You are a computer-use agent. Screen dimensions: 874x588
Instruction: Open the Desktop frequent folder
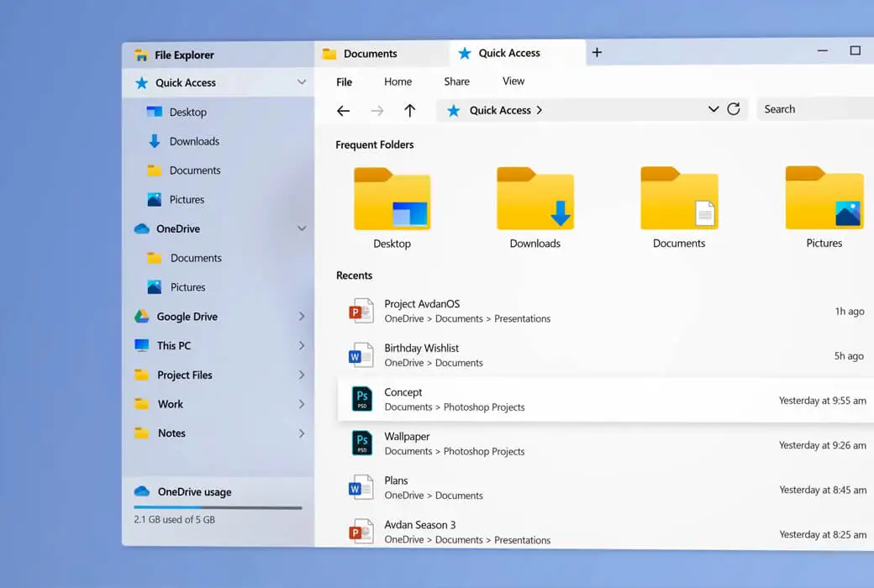point(392,207)
